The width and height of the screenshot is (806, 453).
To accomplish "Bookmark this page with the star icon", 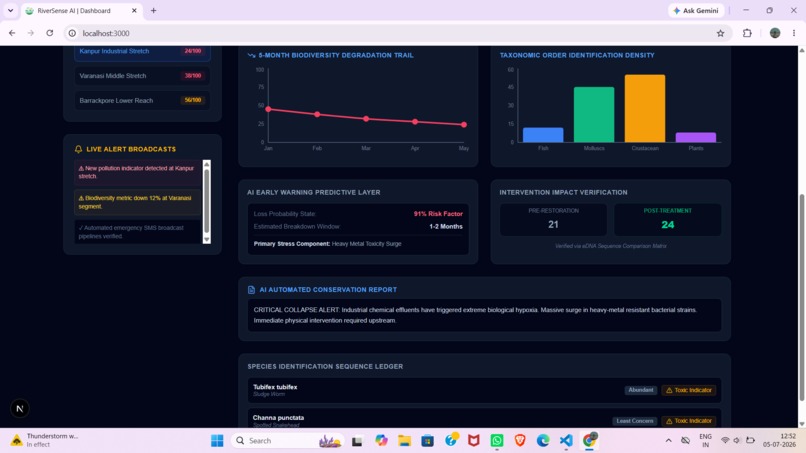I will pos(720,33).
